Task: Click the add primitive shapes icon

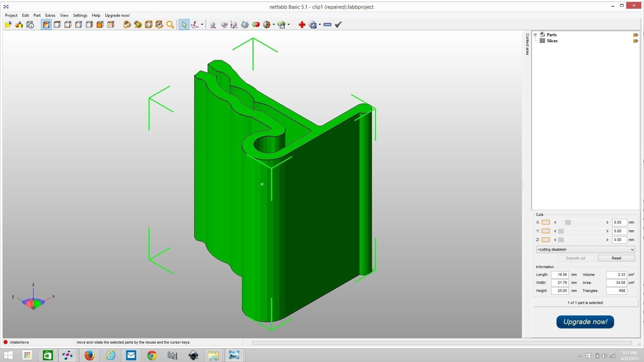Action: pos(19,24)
